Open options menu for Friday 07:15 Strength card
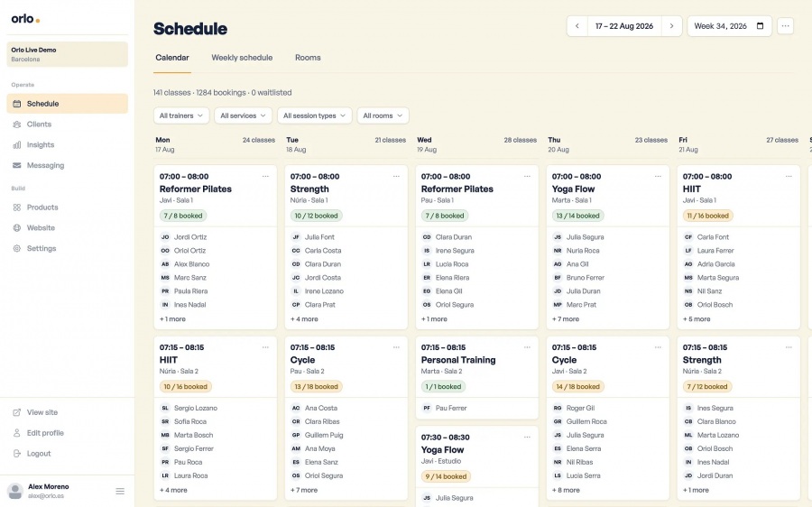The height and width of the screenshot is (507, 812). tap(789, 347)
